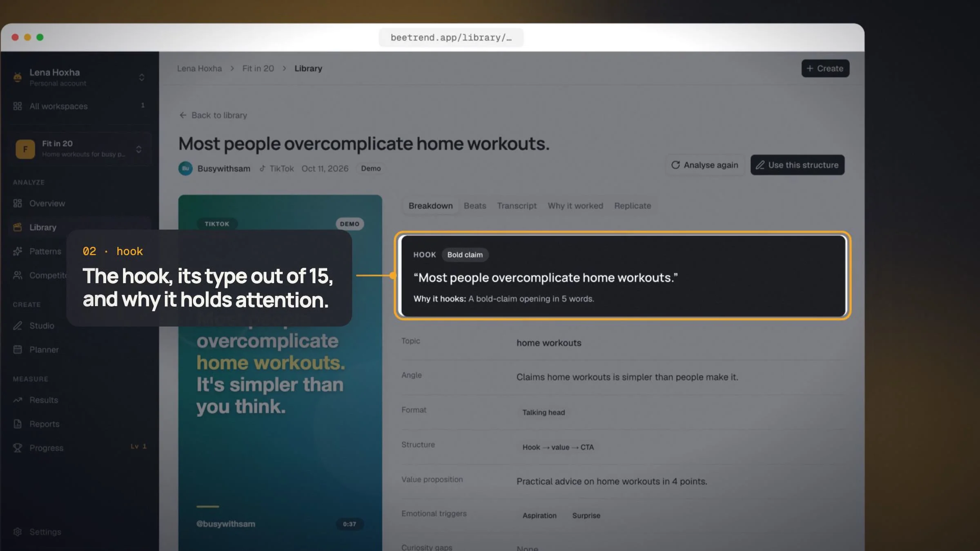Click the Busywithsam creator name

224,169
